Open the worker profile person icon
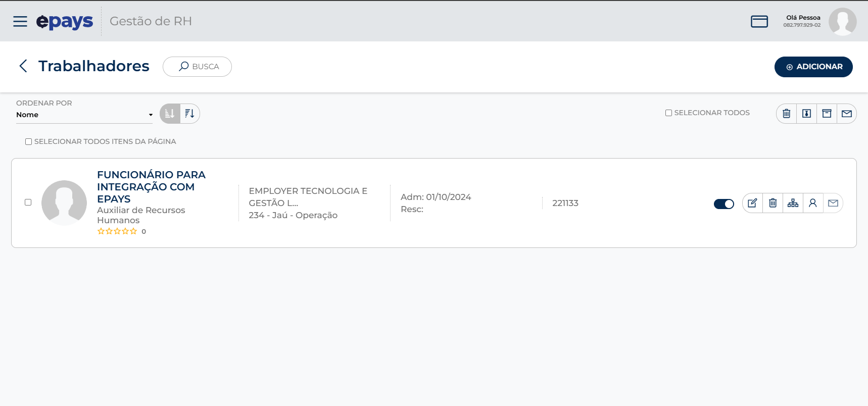This screenshot has width=868, height=406. pos(813,203)
